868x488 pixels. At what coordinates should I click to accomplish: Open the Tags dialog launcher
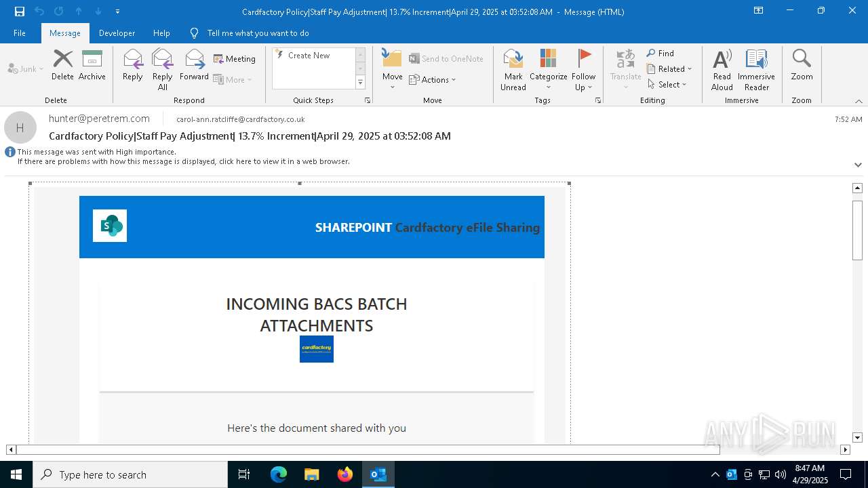coord(598,100)
